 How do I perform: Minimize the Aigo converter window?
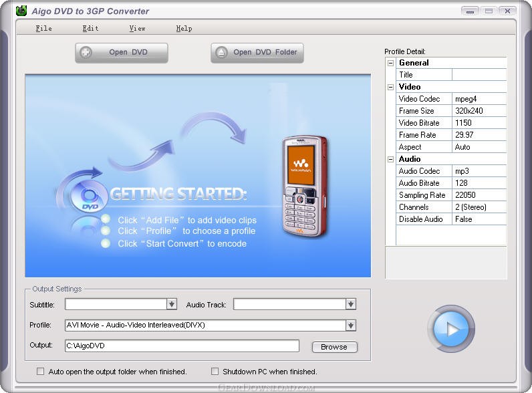tap(470, 11)
